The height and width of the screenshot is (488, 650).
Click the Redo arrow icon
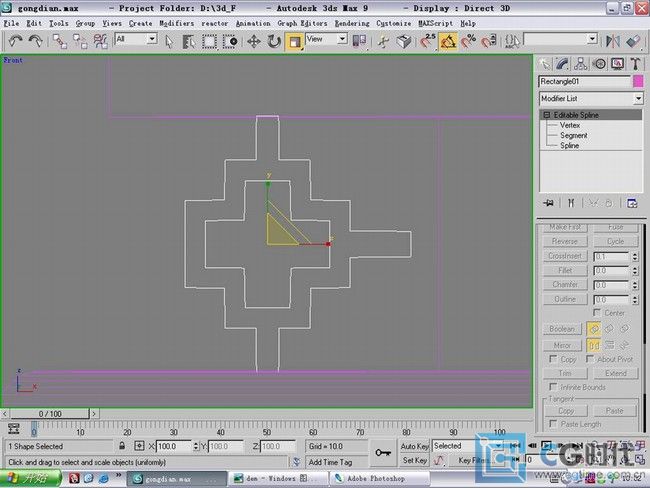tap(36, 41)
